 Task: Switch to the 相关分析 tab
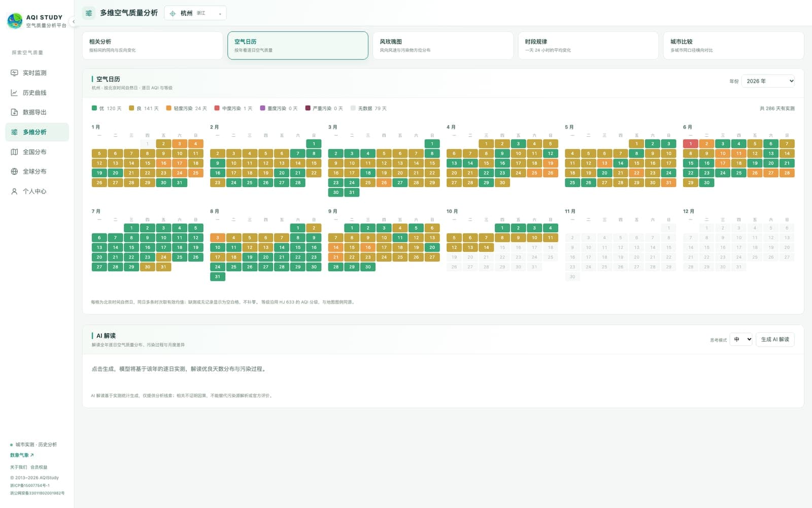[153, 46]
